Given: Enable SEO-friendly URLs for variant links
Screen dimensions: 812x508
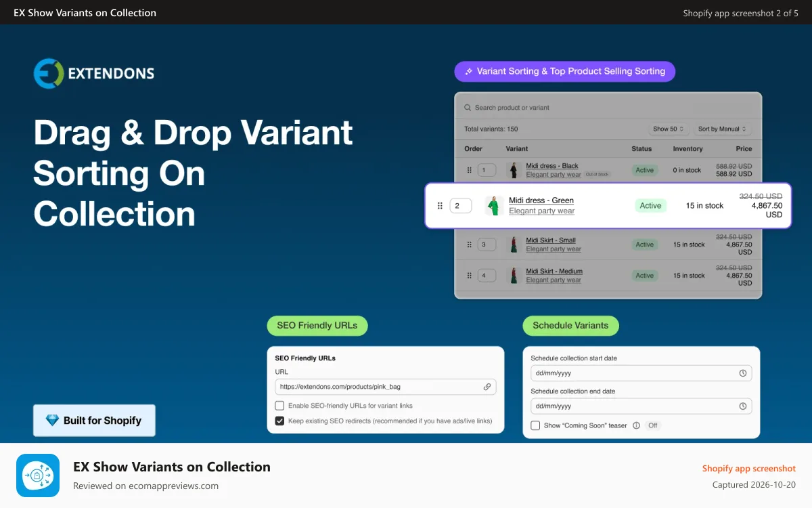Looking at the screenshot, I should [x=279, y=406].
